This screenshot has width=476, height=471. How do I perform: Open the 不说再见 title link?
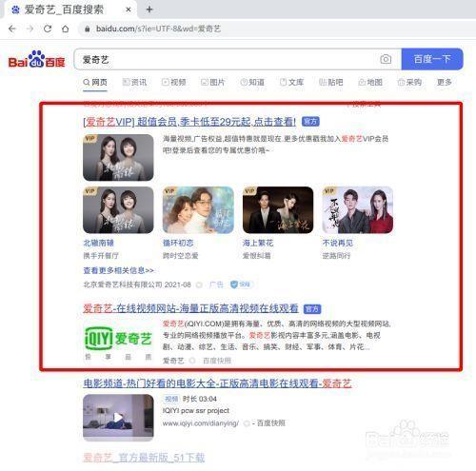click(338, 244)
